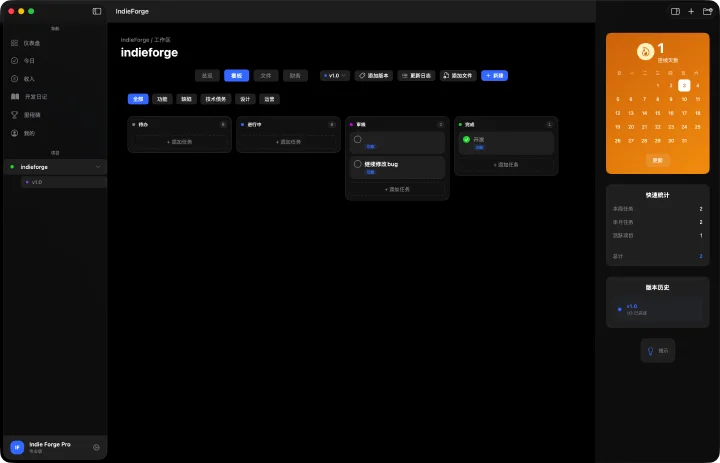Click the 更新 button on the calendar card
Viewport: 720px width, 463px height.
(658, 161)
